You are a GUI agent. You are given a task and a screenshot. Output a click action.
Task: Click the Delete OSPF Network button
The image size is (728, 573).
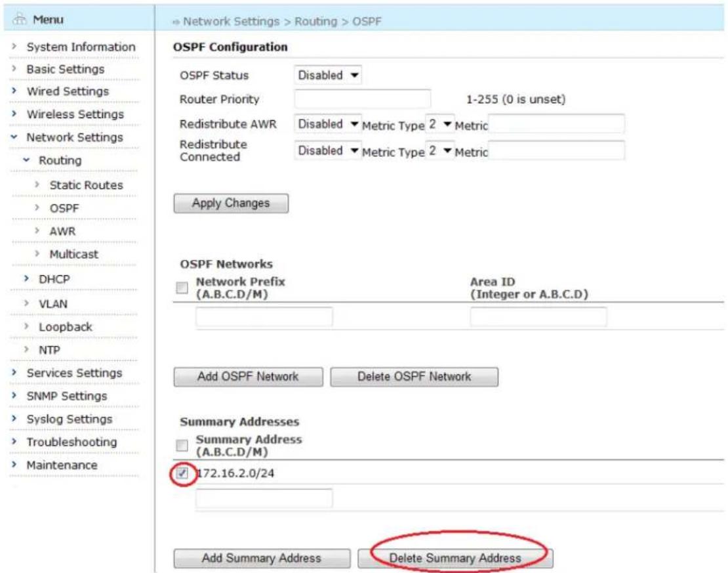point(414,377)
